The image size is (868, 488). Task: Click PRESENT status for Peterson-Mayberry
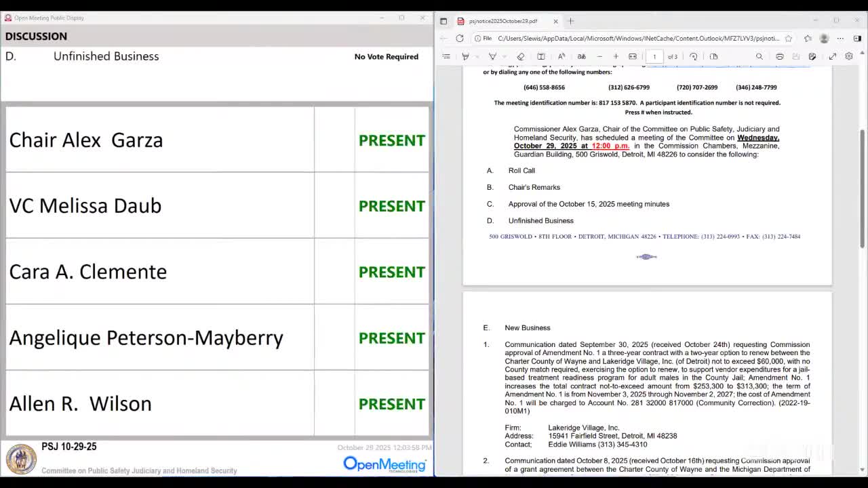(392, 338)
